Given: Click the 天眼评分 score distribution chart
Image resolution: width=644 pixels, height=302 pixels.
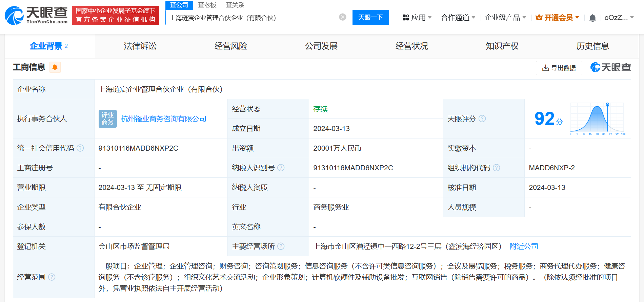Looking at the screenshot, I should tap(597, 118).
